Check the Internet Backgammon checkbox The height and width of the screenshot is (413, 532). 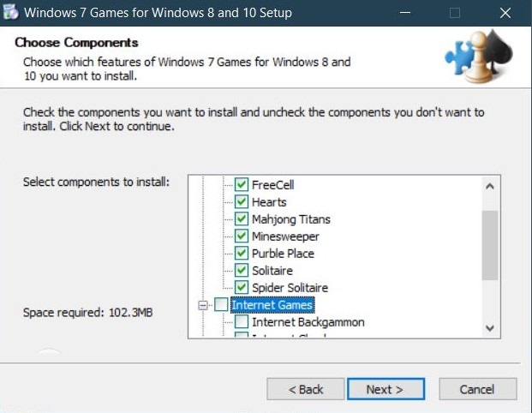242,322
